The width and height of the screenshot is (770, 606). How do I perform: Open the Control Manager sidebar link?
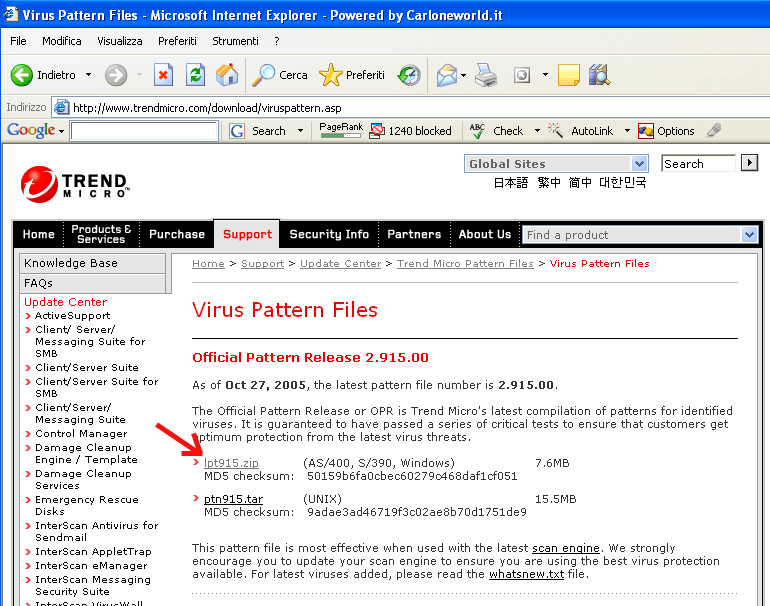tap(82, 434)
